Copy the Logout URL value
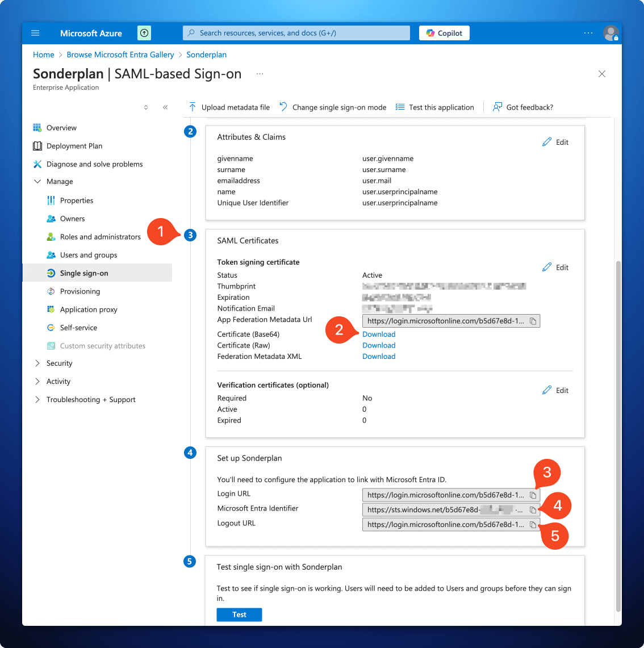The width and height of the screenshot is (644, 648). click(533, 524)
